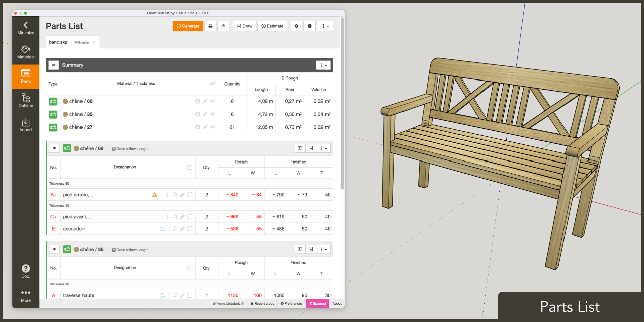Edit chêne / 27 material pencil icon
Image resolution: width=644 pixels, height=322 pixels.
[205, 127]
